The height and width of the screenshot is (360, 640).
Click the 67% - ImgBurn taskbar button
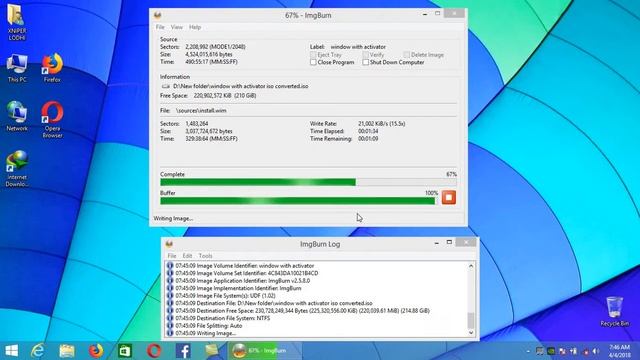pyautogui.click(x=264, y=351)
